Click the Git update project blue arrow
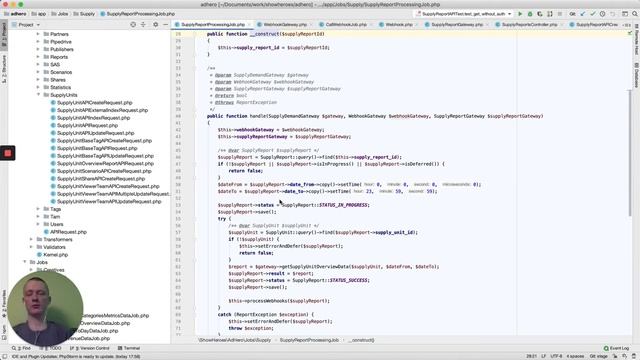640x360 pixels. (x=582, y=14)
